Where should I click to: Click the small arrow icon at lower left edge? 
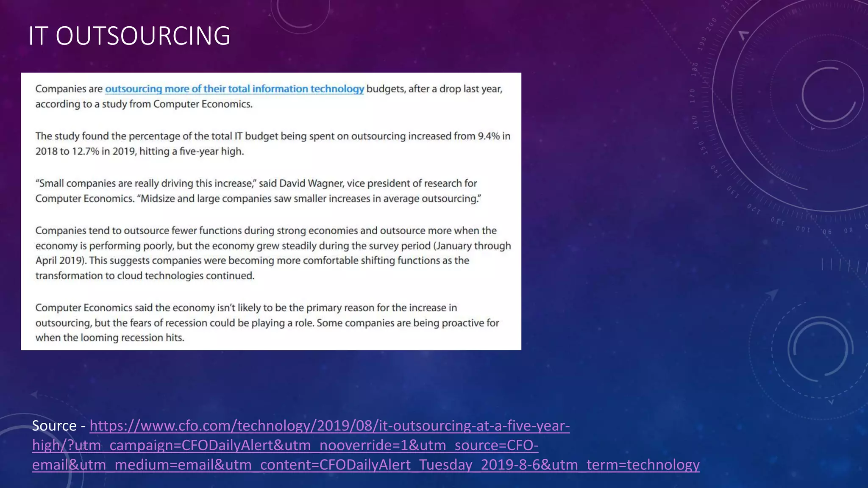(x=35, y=395)
